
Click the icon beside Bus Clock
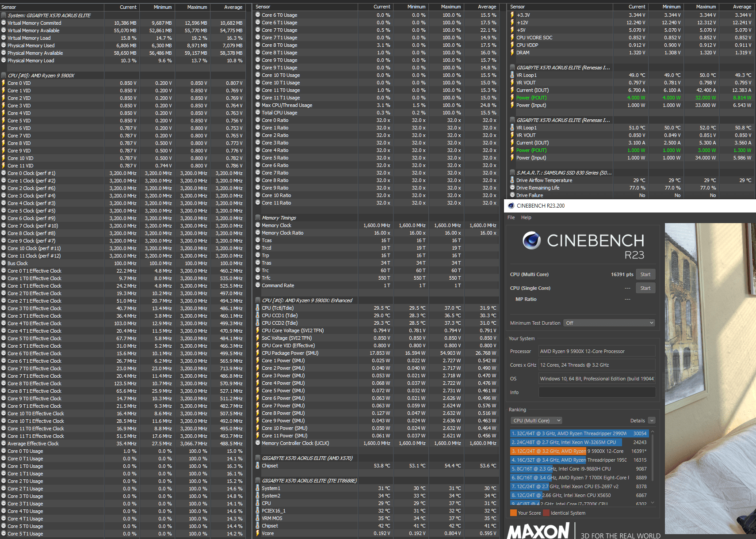pyautogui.click(x=4, y=263)
